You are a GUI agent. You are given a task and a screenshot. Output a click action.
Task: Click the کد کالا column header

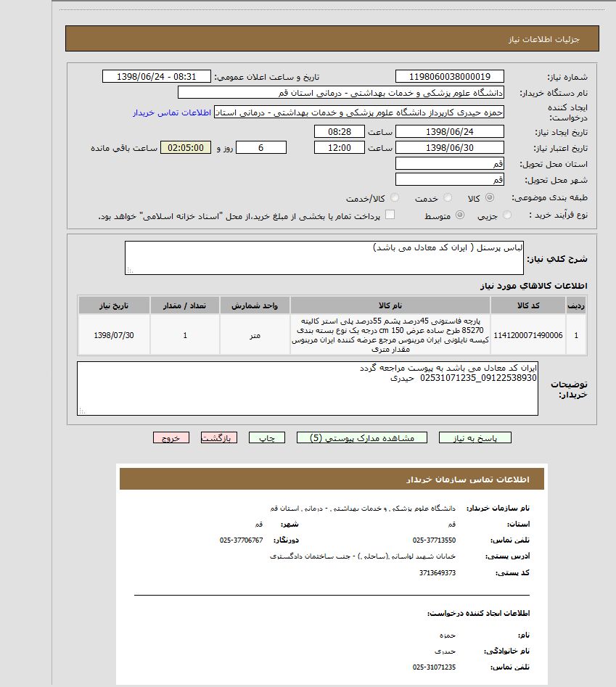click(x=527, y=305)
